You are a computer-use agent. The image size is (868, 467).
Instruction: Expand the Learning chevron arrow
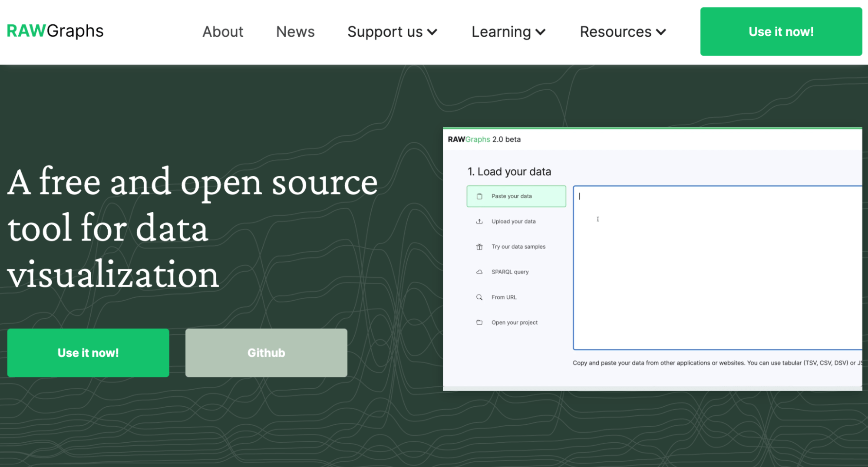541,32
